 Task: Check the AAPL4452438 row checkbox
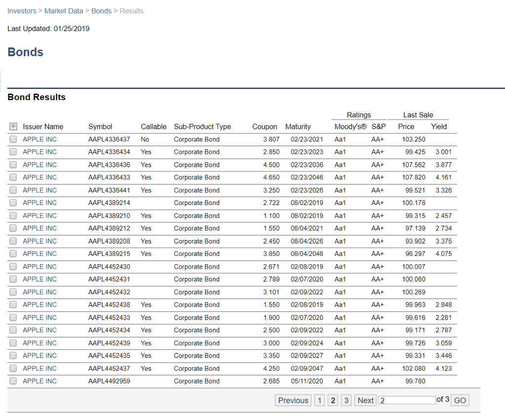[x=13, y=304]
